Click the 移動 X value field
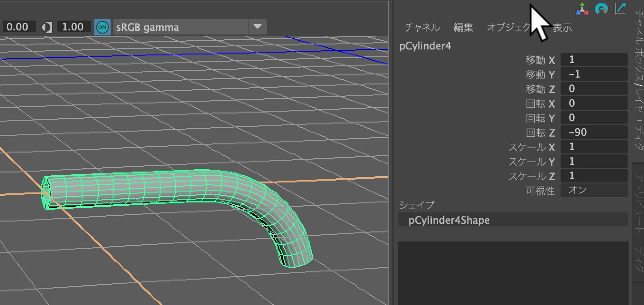The width and height of the screenshot is (644, 305). [594, 59]
